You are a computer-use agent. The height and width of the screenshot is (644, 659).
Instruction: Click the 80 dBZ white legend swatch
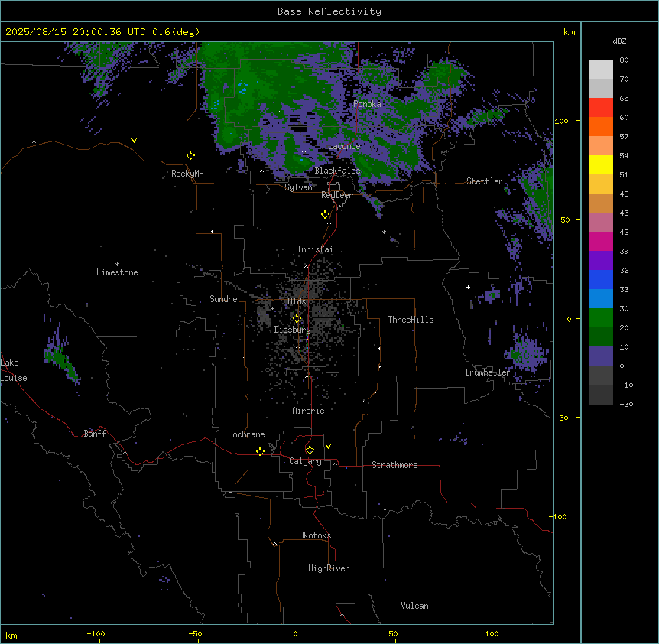pyautogui.click(x=601, y=70)
